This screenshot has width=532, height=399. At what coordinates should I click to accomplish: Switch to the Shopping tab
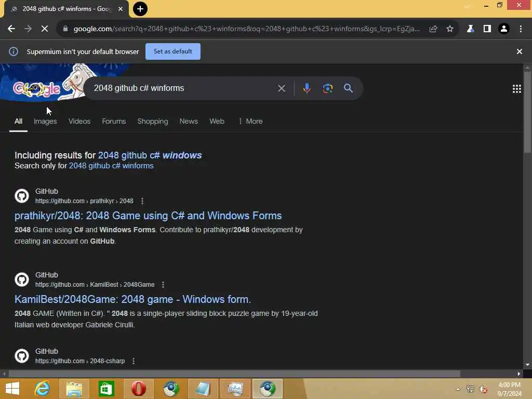click(x=152, y=121)
